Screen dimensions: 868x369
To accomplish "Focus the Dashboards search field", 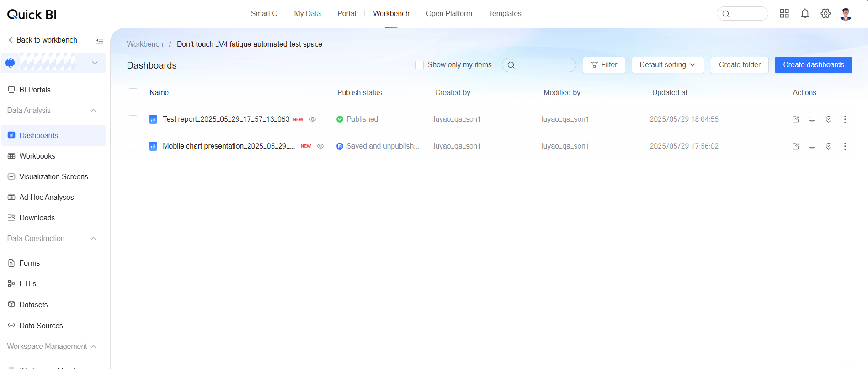I will tap(539, 65).
